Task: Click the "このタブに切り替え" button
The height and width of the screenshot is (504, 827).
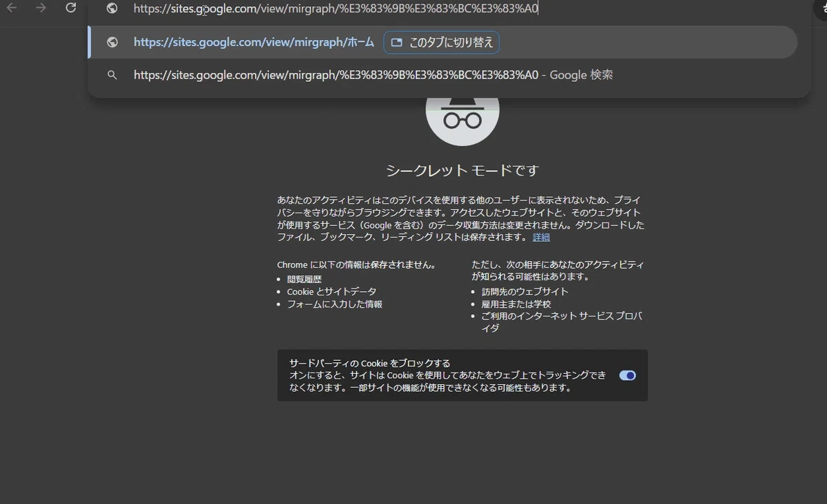Action: click(442, 42)
